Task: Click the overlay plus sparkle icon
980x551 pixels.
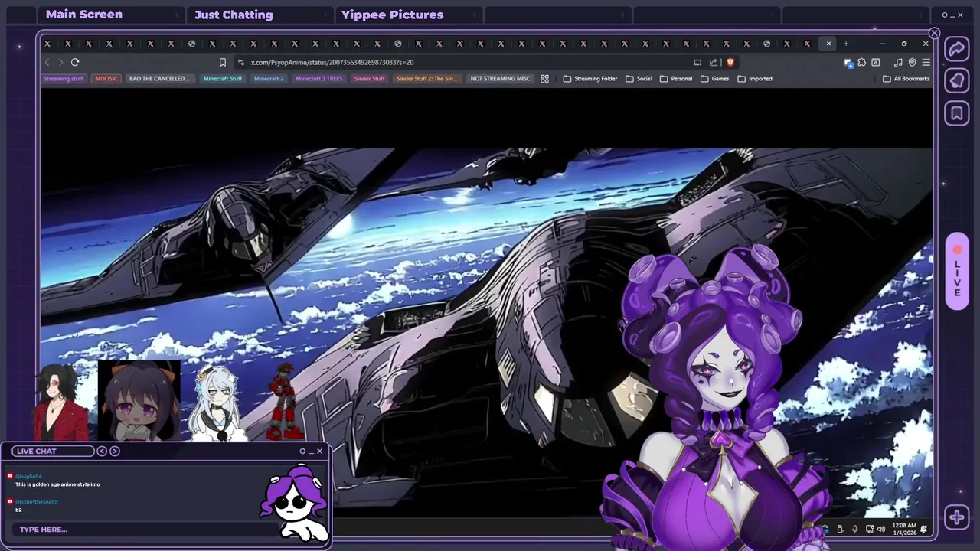Action: [957, 517]
